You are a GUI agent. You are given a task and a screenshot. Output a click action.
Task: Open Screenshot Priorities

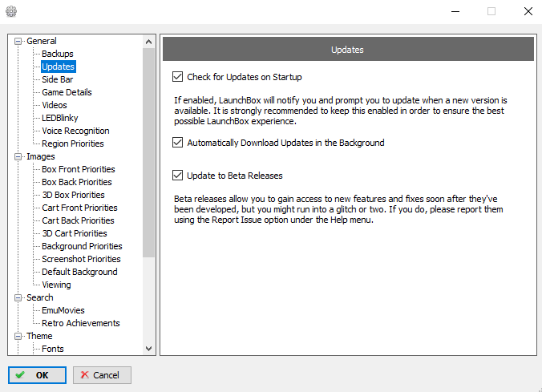81,259
